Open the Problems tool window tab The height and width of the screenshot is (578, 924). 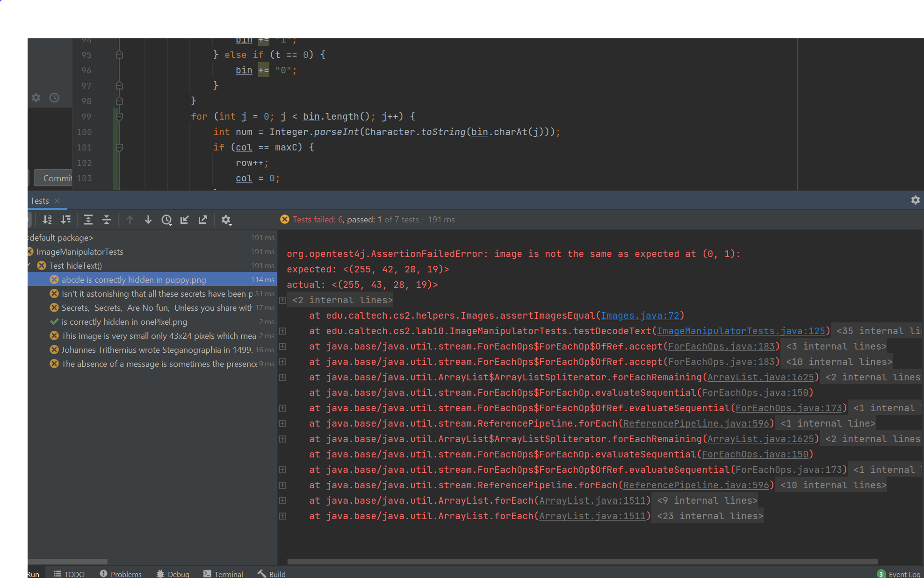click(121, 574)
